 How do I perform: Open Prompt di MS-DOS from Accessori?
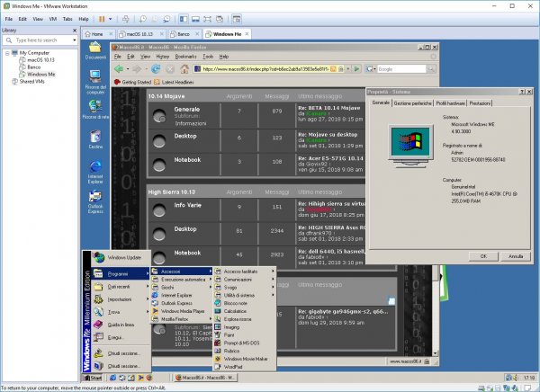(245, 343)
